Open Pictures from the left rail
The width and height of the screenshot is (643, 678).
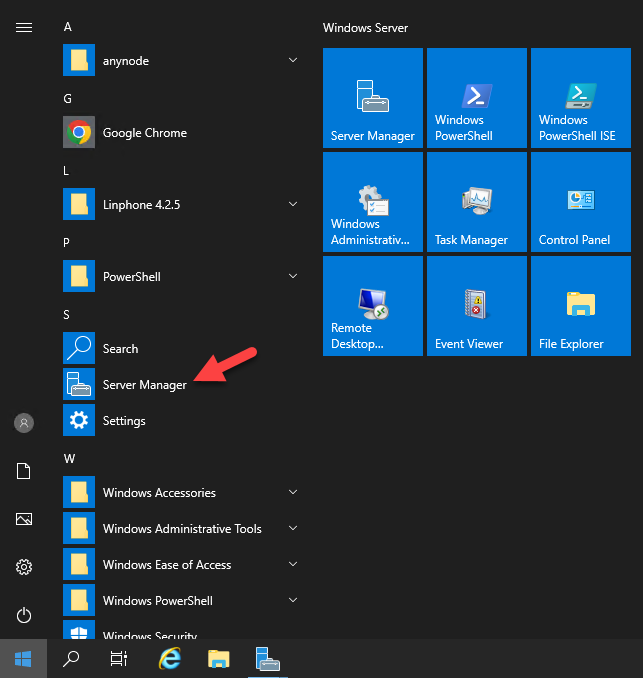pyautogui.click(x=24, y=519)
